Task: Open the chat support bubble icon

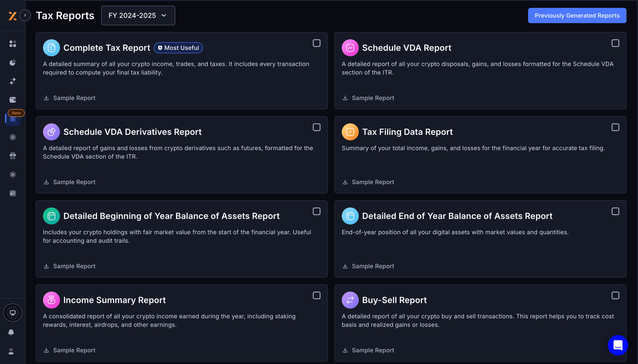Action: (x=618, y=345)
